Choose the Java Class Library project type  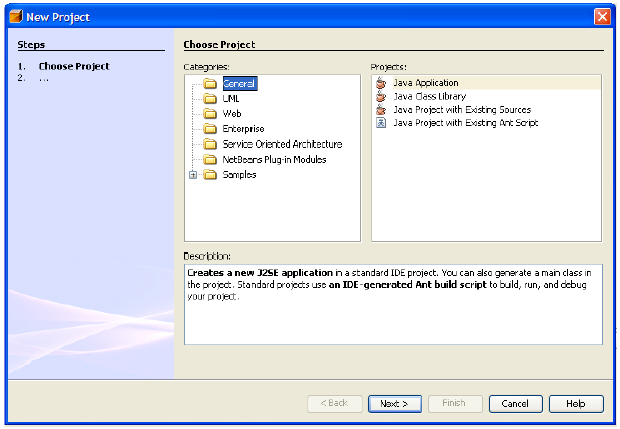coord(429,96)
